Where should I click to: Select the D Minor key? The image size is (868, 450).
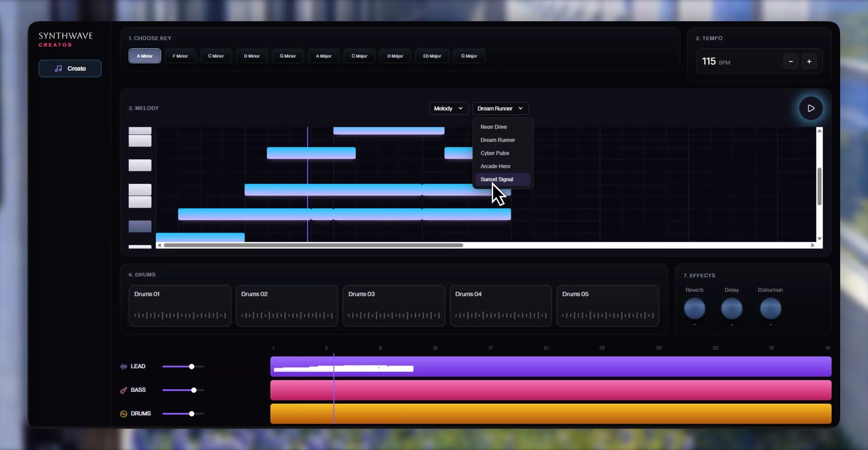(252, 56)
